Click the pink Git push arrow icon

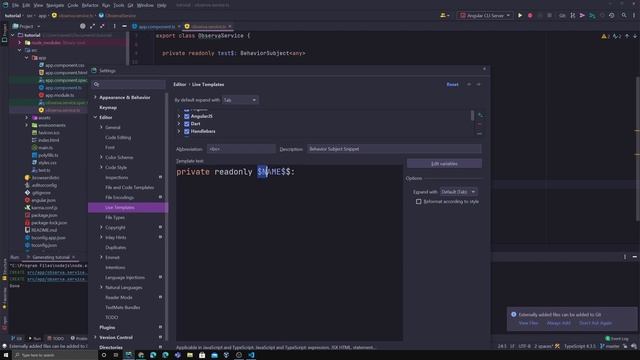pyautogui.click(x=582, y=16)
